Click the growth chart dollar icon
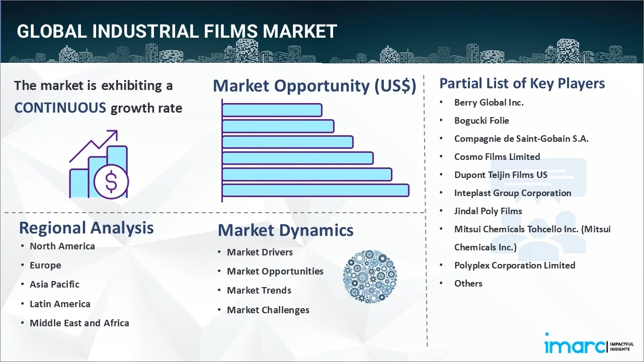Image resolution: width=644 pixels, height=362 pixels. click(99, 164)
